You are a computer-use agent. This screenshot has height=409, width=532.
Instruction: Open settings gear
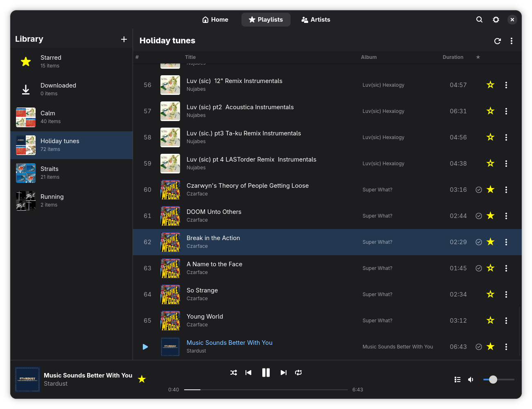(x=496, y=20)
